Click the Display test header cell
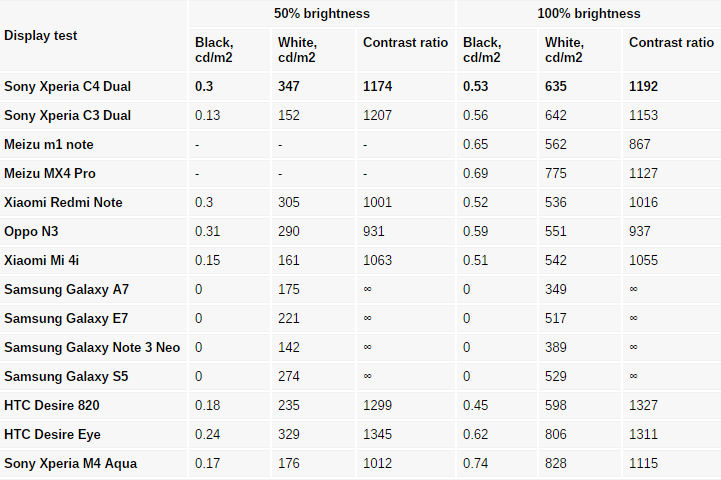 (x=40, y=35)
